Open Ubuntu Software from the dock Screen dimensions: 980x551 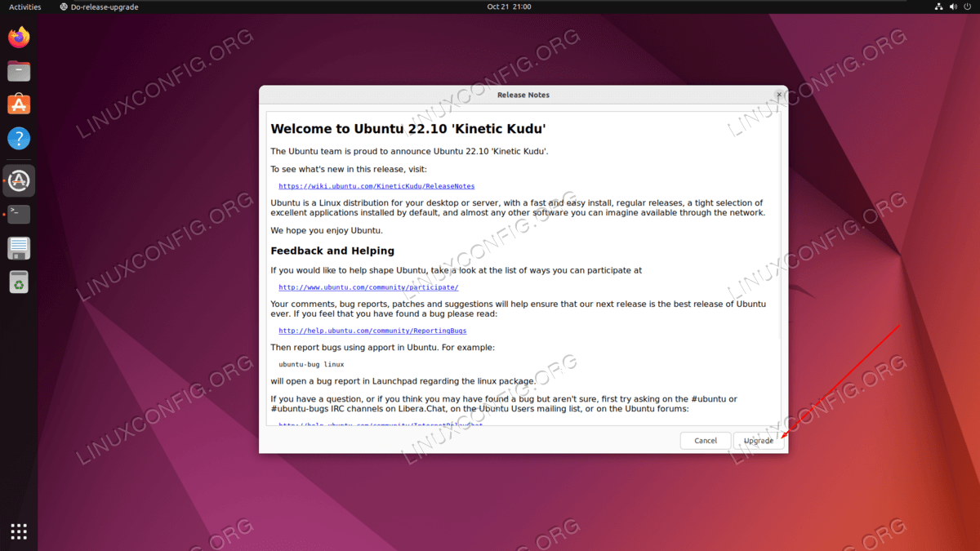click(19, 104)
